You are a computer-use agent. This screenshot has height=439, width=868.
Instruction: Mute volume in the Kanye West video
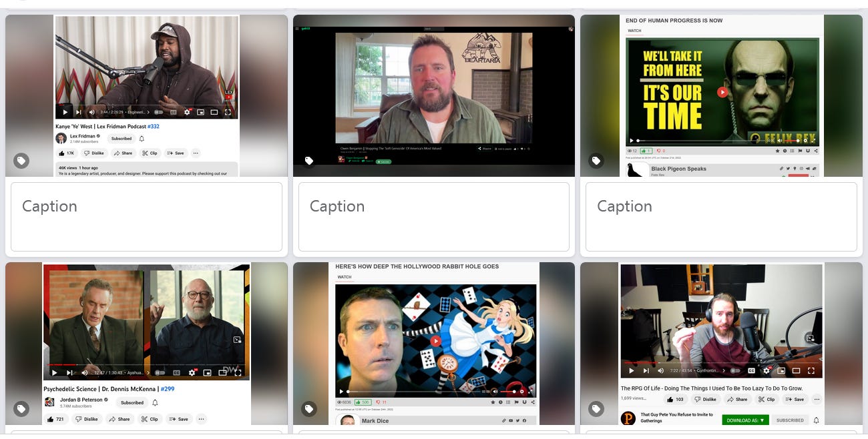[92, 112]
